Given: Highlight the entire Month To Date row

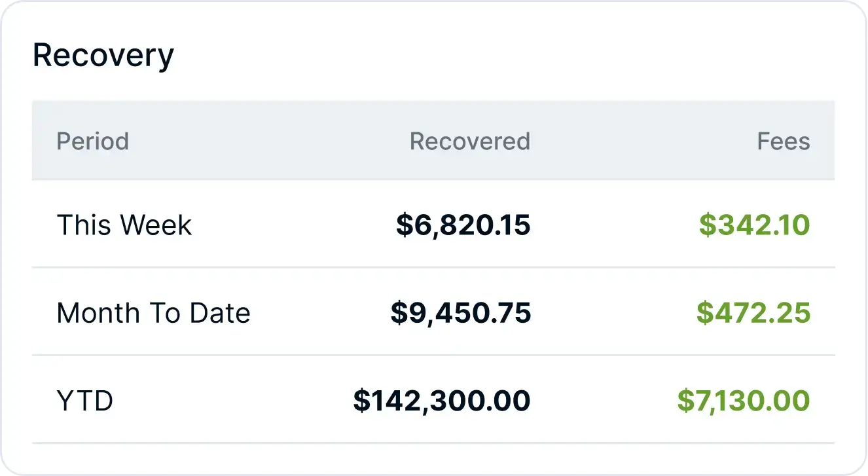Looking at the screenshot, I should pyautogui.click(x=314, y=313).
